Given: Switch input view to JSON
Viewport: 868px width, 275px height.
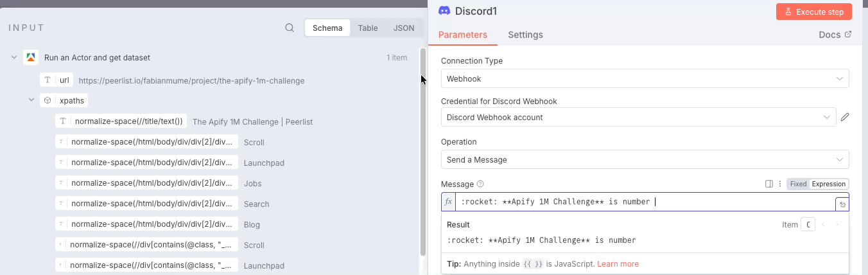Looking at the screenshot, I should pos(403,28).
